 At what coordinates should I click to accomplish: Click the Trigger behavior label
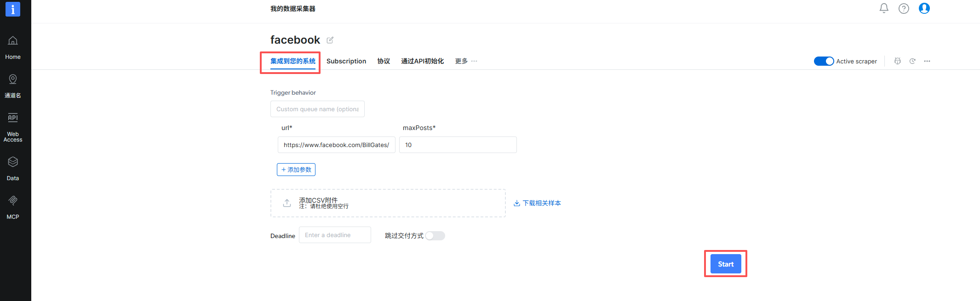293,92
